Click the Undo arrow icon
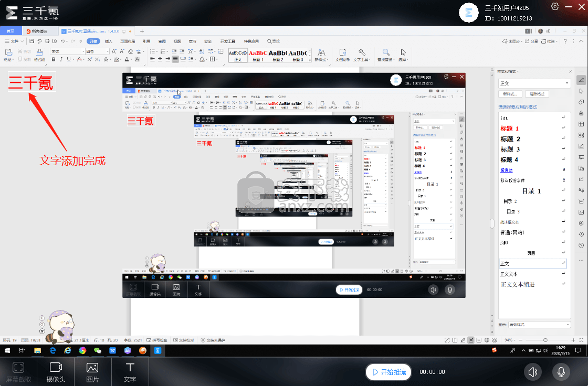 click(x=62, y=41)
